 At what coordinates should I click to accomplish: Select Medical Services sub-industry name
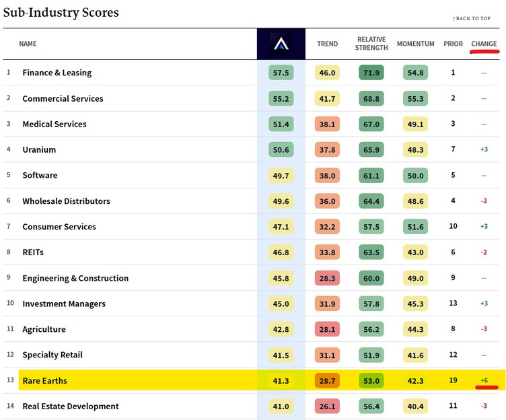pos(55,125)
